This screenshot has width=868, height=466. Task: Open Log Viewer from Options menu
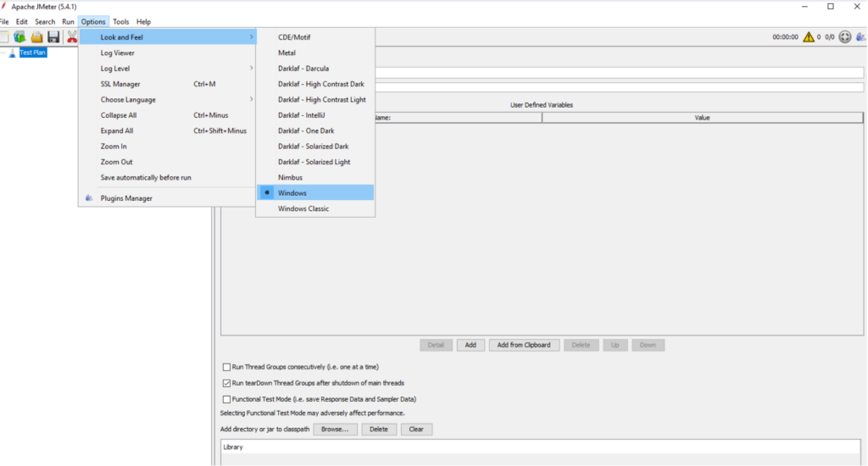coord(118,53)
